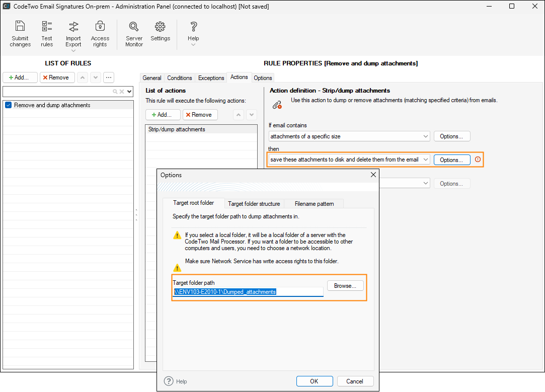Expand the rules search filter dropdown
The image size is (545, 392).
pos(129,92)
